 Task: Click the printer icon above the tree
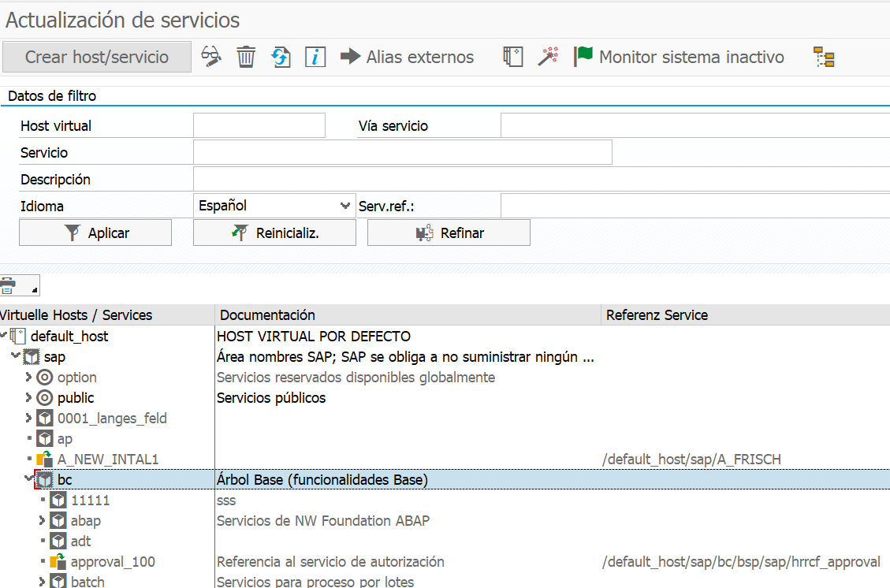coord(9,285)
